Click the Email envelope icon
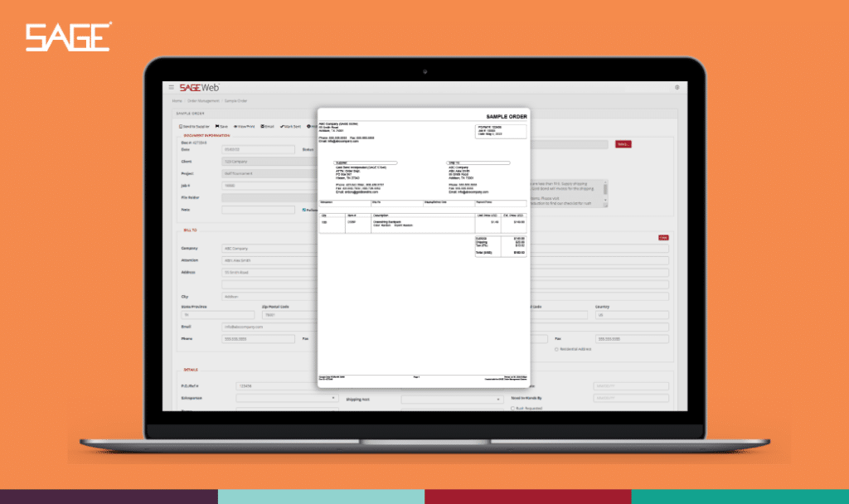The image size is (849, 504). click(x=263, y=127)
